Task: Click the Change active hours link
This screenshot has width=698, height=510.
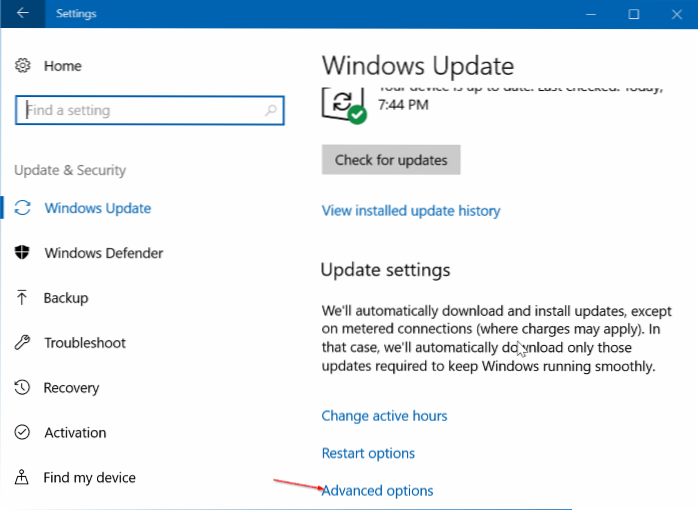Action: click(x=384, y=416)
